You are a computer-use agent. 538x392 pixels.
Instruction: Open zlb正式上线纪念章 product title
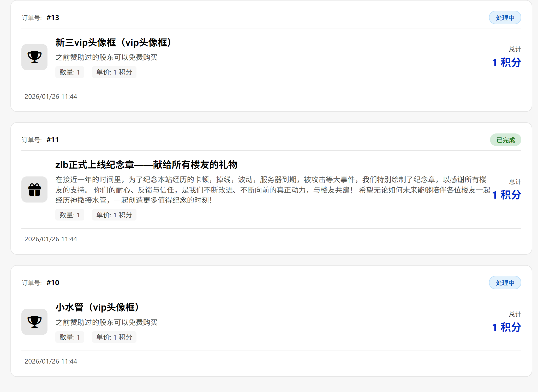pos(146,165)
